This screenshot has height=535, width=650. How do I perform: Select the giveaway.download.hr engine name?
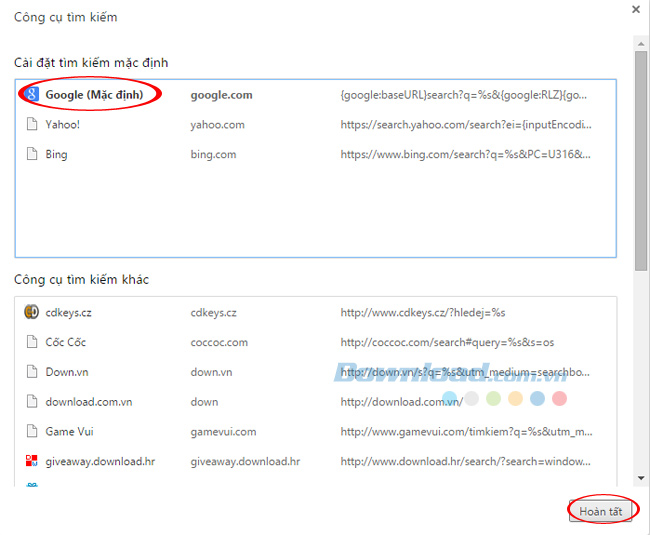click(x=100, y=462)
